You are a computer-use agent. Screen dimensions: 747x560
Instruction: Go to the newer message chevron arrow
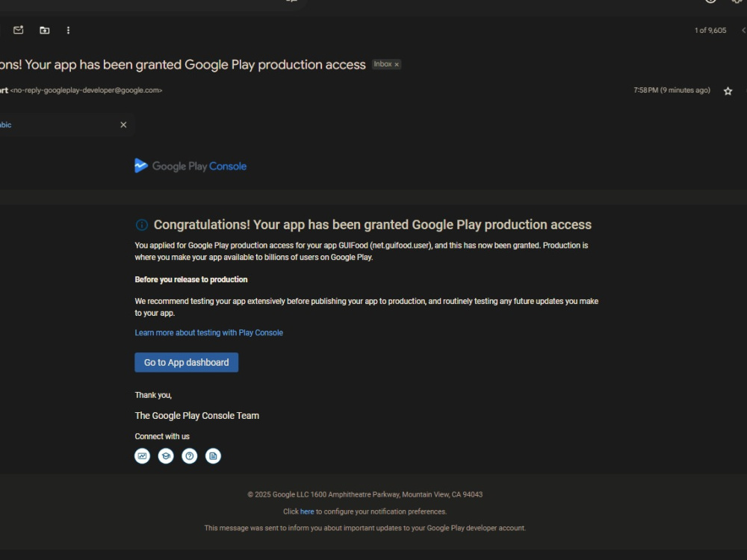tap(743, 30)
